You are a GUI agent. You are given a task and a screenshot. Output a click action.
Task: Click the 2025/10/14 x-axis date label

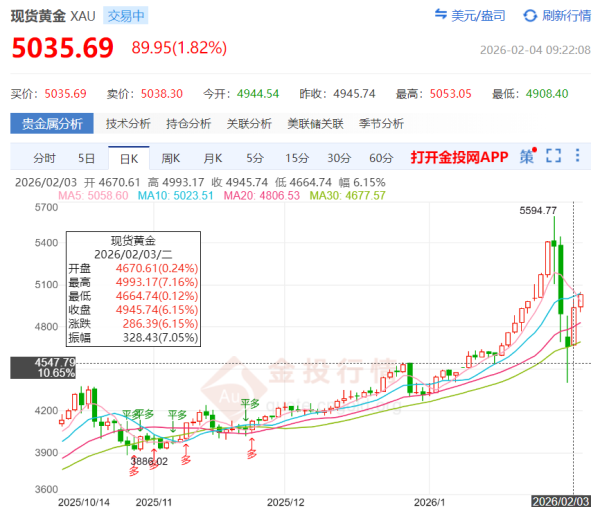84,502
